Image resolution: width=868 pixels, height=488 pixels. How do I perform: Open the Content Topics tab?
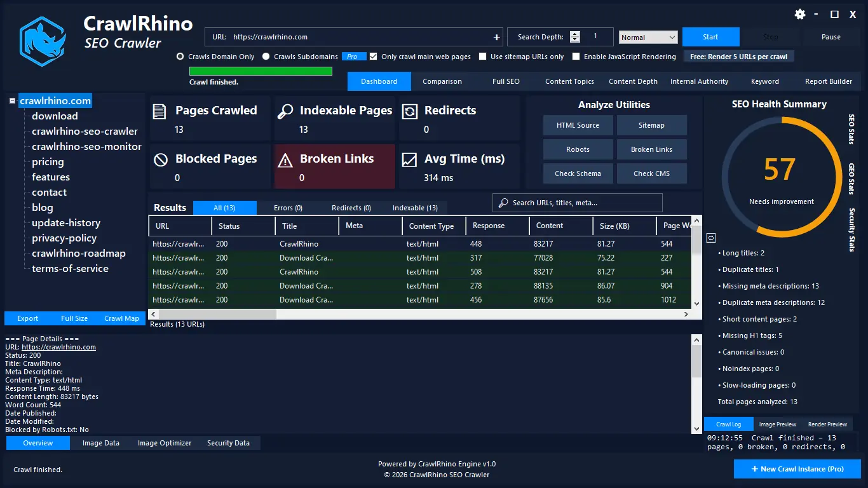point(570,81)
